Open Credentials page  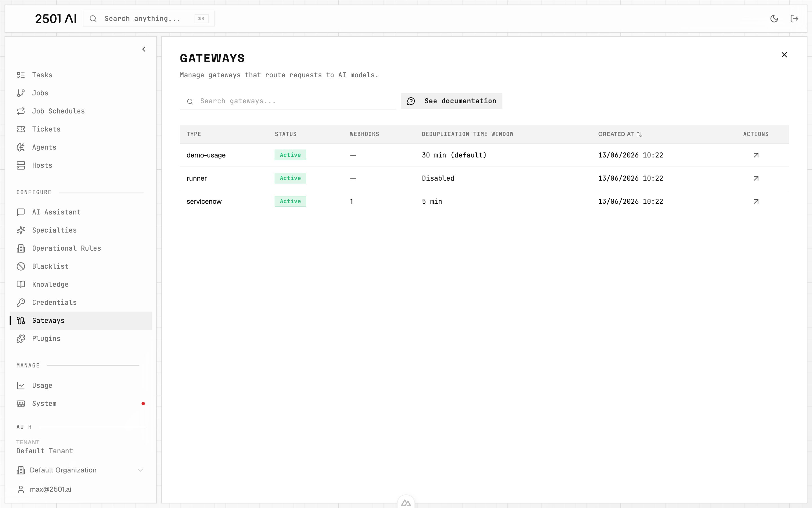pos(81,302)
